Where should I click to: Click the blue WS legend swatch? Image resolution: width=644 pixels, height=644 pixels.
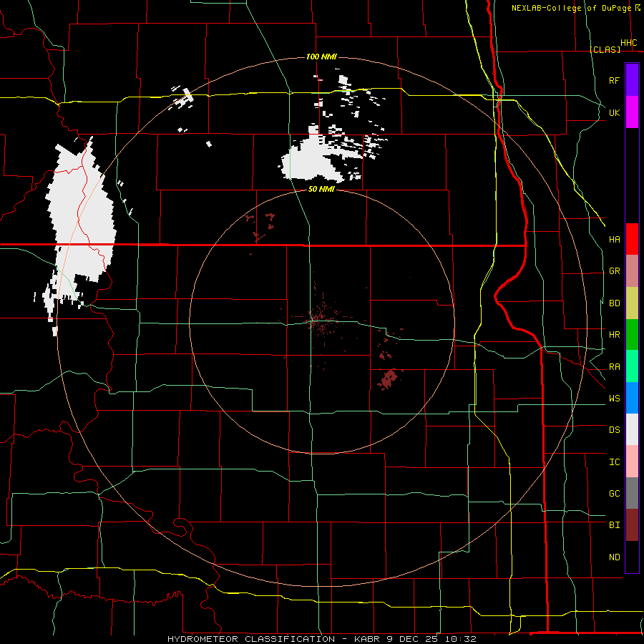[632, 398]
